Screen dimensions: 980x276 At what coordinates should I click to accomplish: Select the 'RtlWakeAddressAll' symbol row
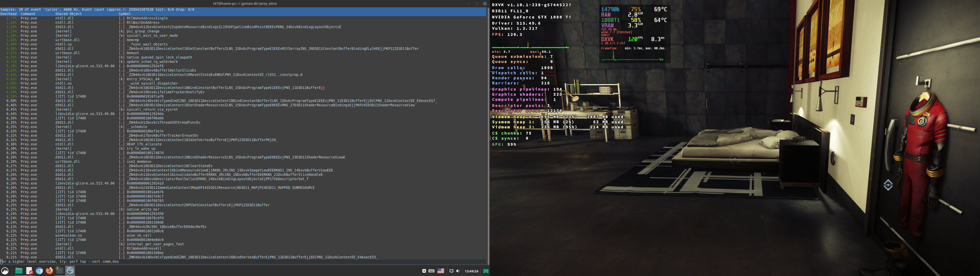[x=243, y=249]
